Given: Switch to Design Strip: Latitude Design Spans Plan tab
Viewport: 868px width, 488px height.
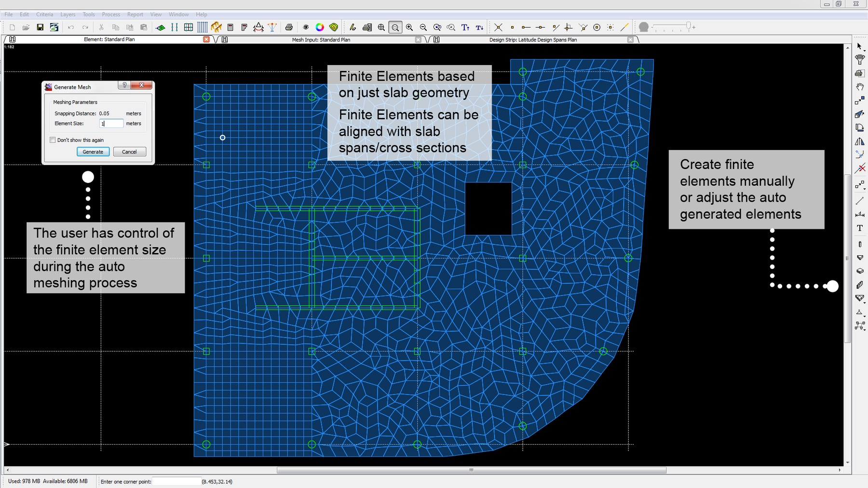Looking at the screenshot, I should click(532, 40).
